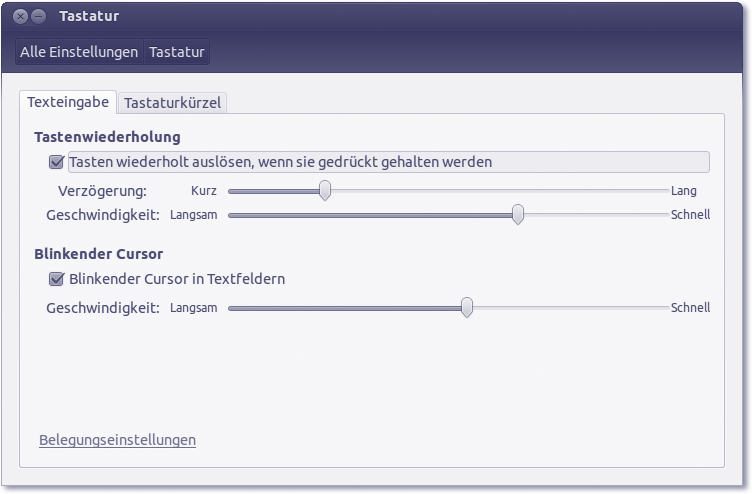752x494 pixels.
Task: Disable the key repeat checkbox
Action: 56,162
